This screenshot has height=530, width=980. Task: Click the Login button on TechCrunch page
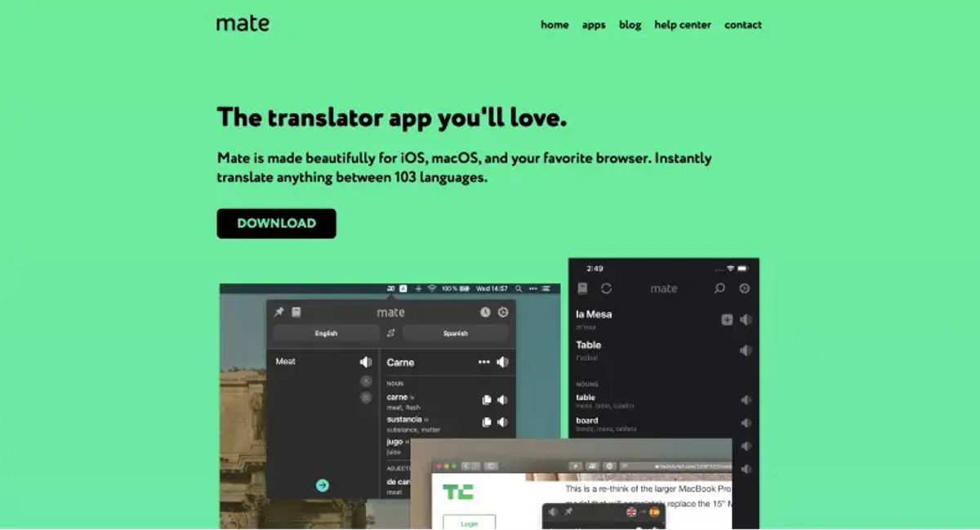coord(469,523)
